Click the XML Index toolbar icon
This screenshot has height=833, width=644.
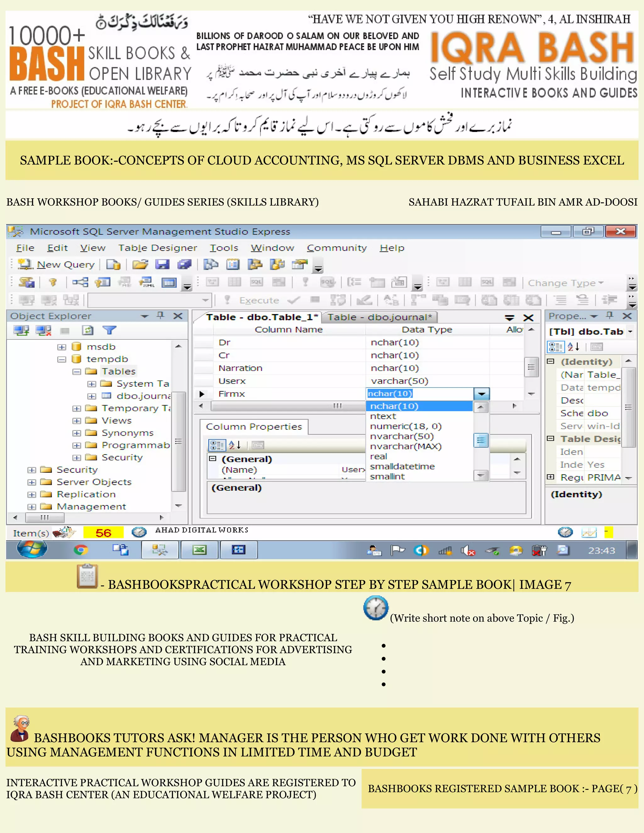click(x=147, y=283)
